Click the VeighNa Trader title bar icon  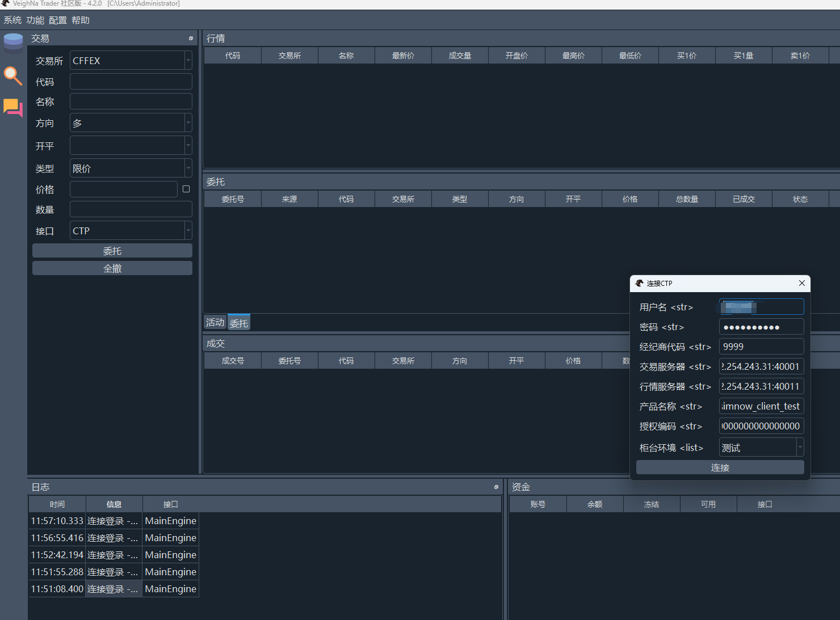tap(6, 3)
